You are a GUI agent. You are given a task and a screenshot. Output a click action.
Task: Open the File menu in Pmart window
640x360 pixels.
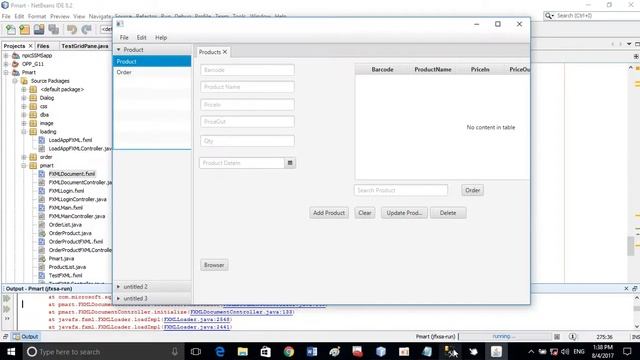(x=124, y=38)
